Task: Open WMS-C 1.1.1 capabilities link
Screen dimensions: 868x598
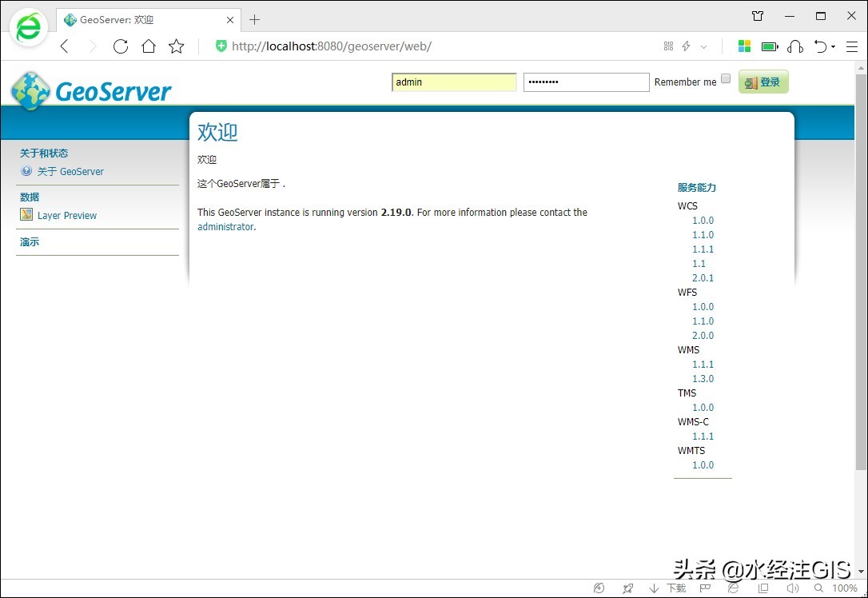Action: click(x=703, y=437)
